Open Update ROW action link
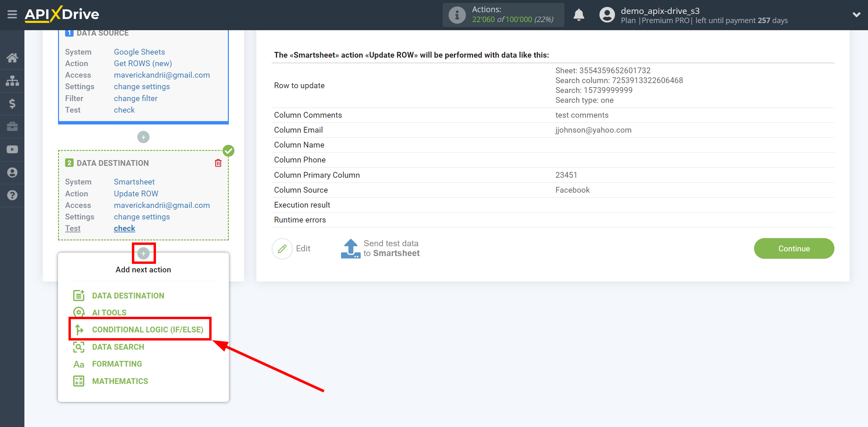 pos(136,194)
